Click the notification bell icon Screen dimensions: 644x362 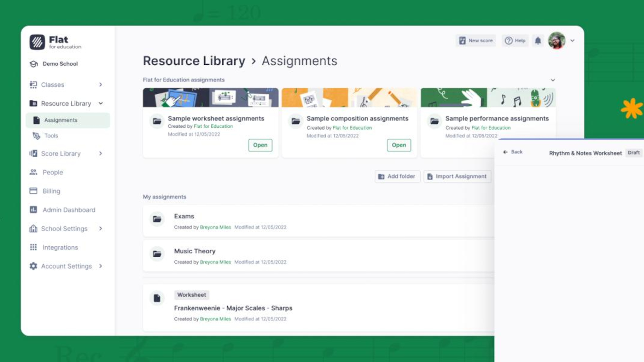click(538, 41)
